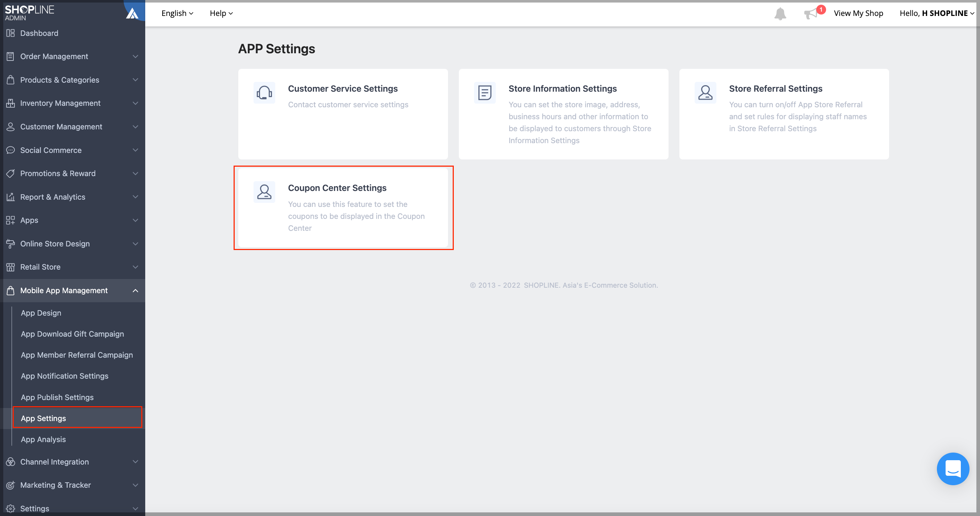
Task: Click the notification bell icon
Action: (x=780, y=14)
